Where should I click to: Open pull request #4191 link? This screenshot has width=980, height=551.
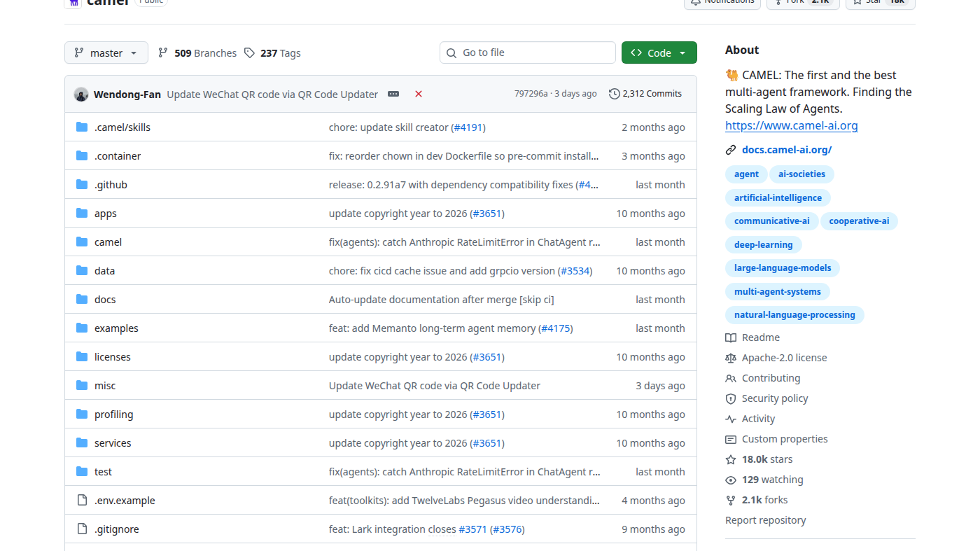pos(468,127)
